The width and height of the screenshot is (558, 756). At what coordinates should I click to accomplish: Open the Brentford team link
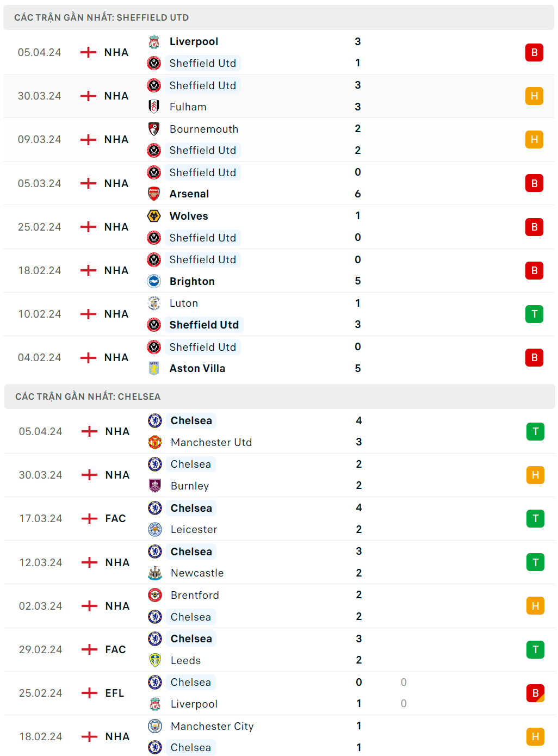(x=195, y=595)
